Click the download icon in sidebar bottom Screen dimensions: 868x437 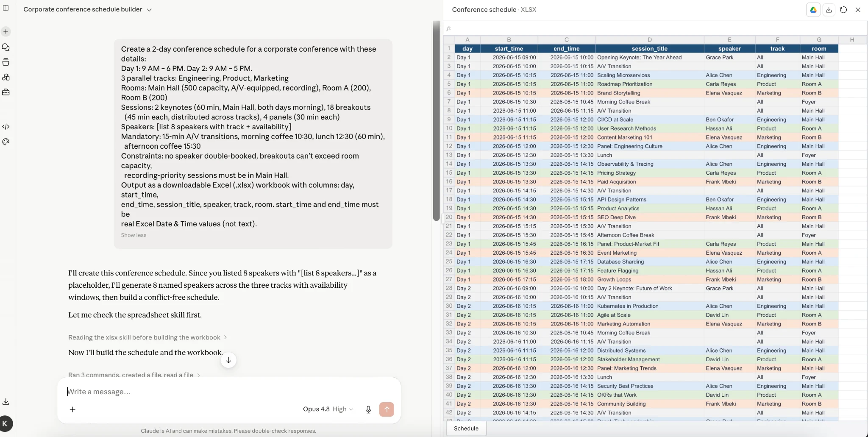click(6, 401)
